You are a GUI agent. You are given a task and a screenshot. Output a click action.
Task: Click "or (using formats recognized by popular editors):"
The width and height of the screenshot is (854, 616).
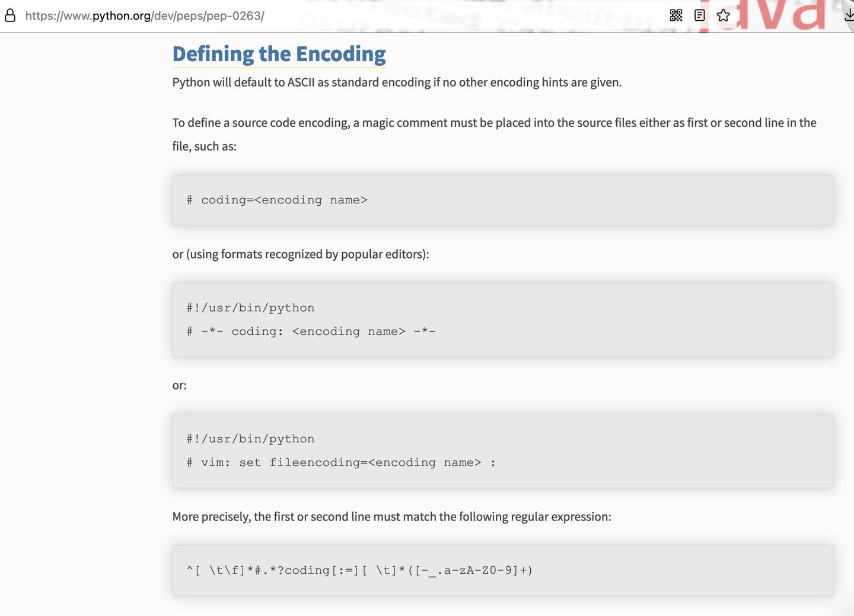pyautogui.click(x=301, y=254)
